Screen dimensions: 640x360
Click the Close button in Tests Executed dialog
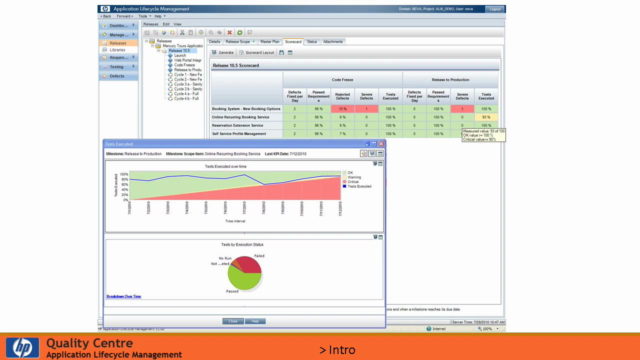coord(233,321)
